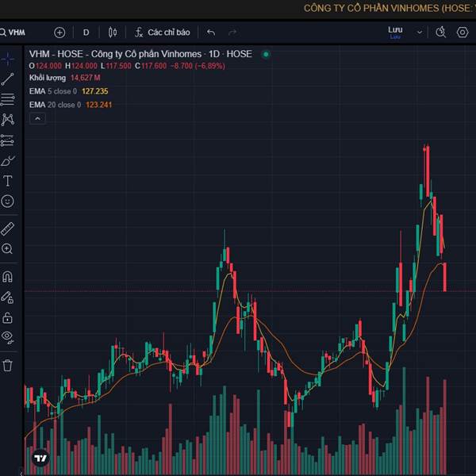The height and width of the screenshot is (476, 476).
Task: Add symbol with the plus circle icon
Action: (59, 33)
